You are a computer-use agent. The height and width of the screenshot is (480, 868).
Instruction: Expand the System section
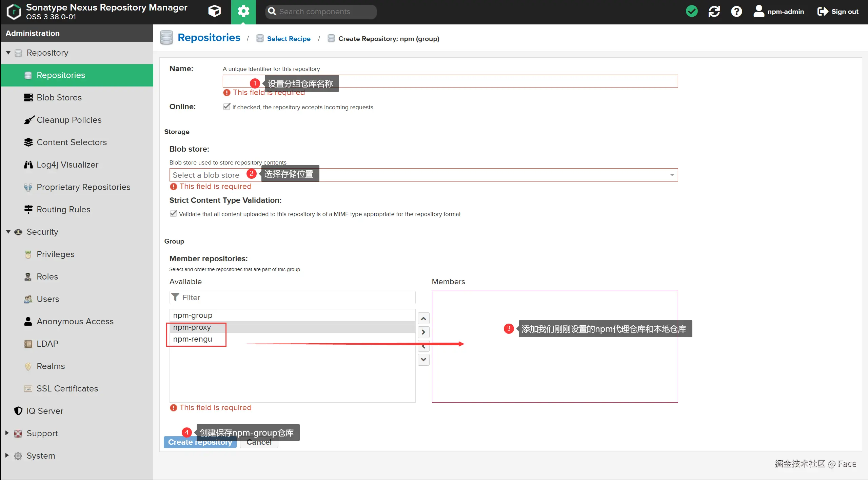[x=7, y=455]
